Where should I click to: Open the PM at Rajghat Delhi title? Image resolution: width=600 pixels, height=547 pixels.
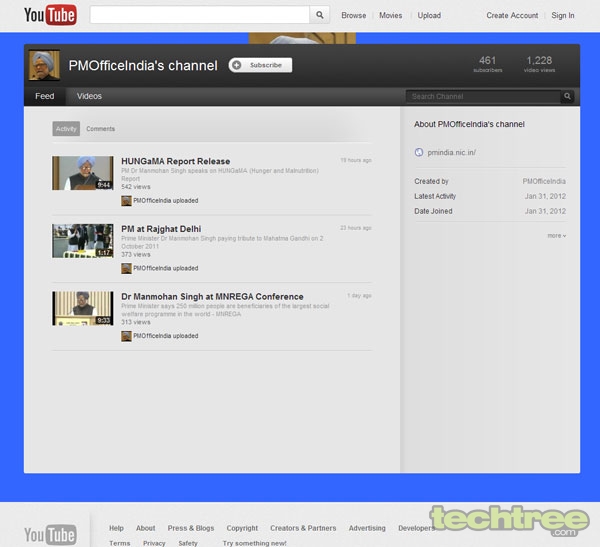coord(161,229)
